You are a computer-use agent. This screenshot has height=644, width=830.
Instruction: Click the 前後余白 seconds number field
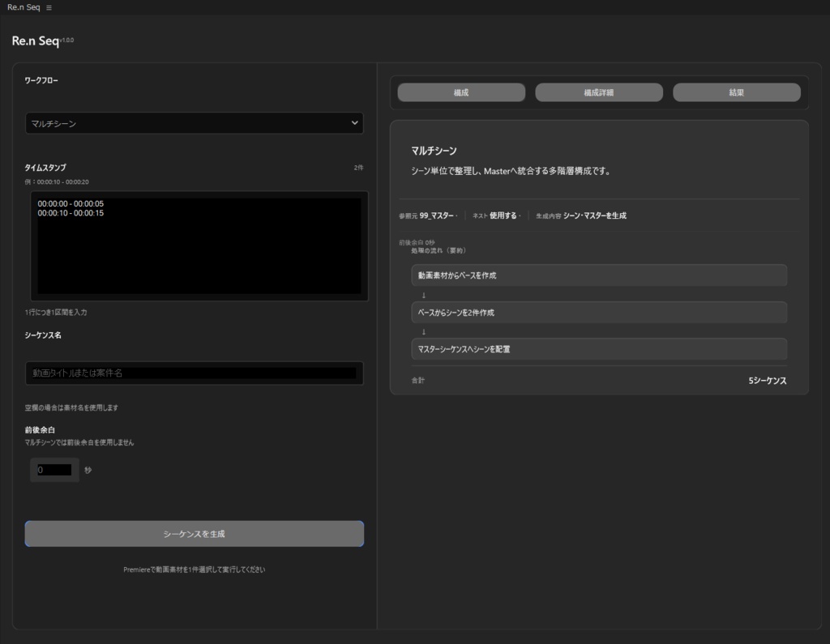tap(54, 470)
